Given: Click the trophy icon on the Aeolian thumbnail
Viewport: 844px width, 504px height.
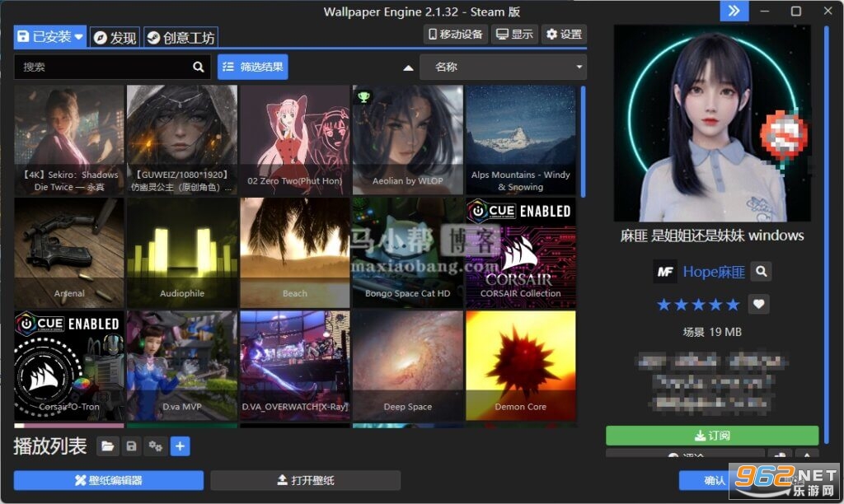Looking at the screenshot, I should pos(363,97).
